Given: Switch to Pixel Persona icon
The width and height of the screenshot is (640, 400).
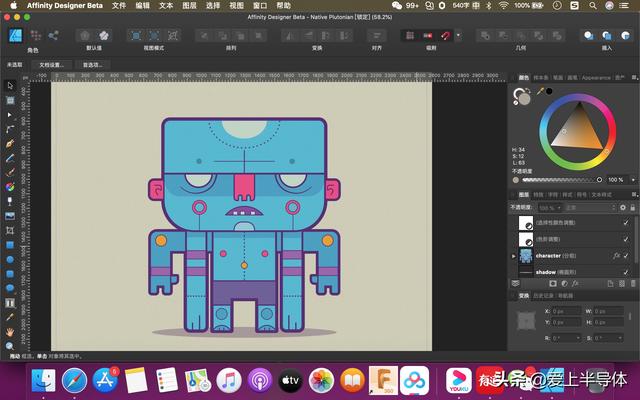Looking at the screenshot, I should tap(36, 36).
